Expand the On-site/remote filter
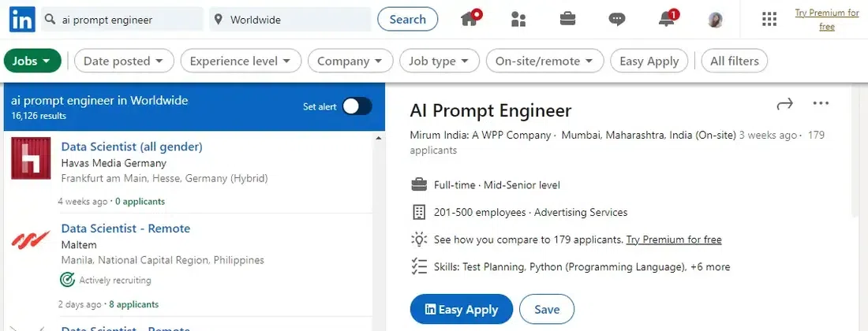The width and height of the screenshot is (868, 331). point(544,61)
